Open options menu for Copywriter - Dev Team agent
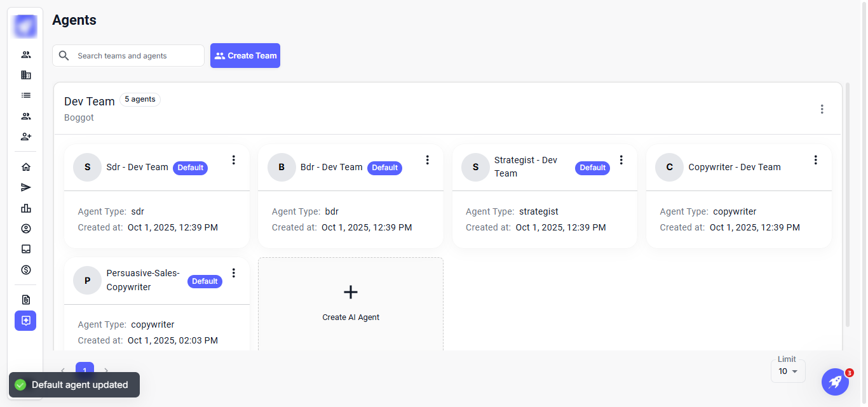This screenshot has width=868, height=407. (815, 160)
